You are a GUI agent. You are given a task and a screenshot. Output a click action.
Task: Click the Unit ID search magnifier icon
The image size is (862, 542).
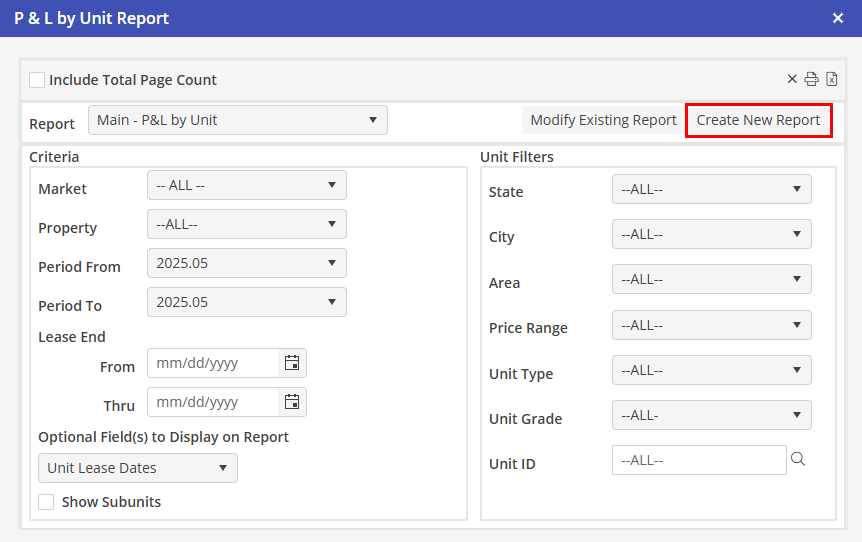(798, 460)
